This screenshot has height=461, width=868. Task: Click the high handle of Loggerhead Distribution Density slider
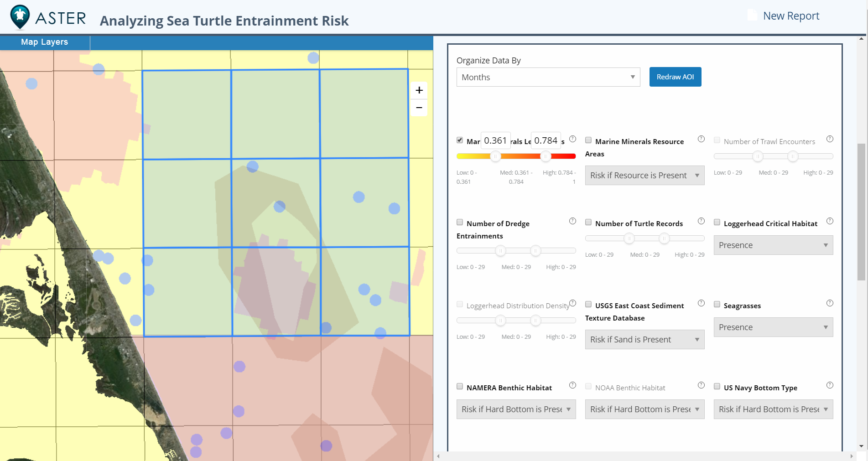[x=535, y=321]
